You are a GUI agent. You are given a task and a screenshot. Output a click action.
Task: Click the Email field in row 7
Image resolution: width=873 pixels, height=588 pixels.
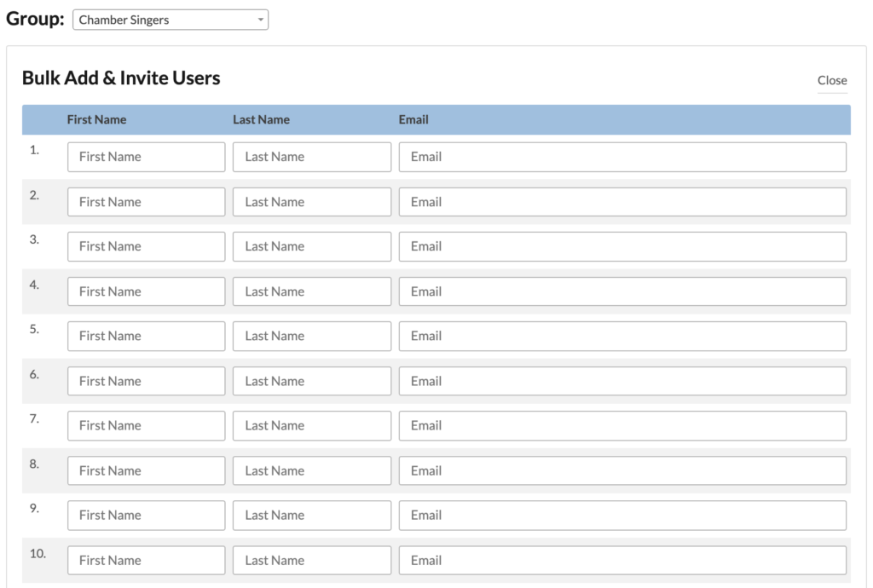click(x=622, y=425)
